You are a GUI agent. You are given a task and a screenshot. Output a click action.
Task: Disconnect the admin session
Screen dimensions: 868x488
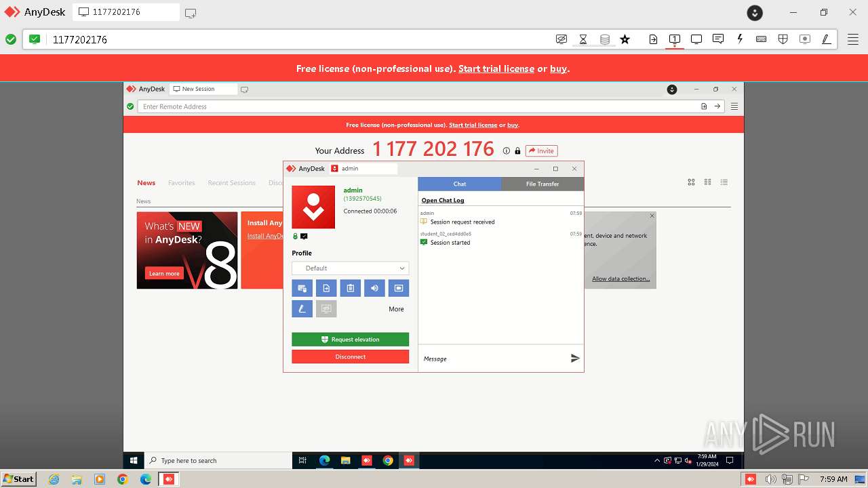point(351,357)
